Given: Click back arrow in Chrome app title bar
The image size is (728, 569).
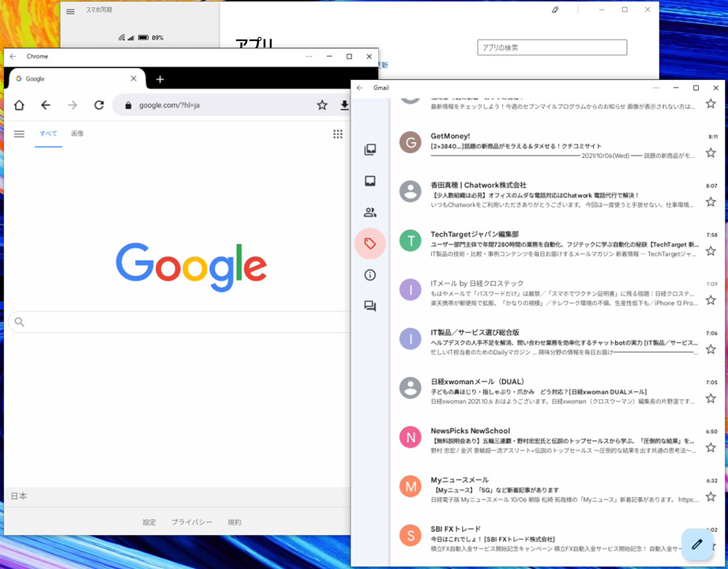Looking at the screenshot, I should [13, 56].
